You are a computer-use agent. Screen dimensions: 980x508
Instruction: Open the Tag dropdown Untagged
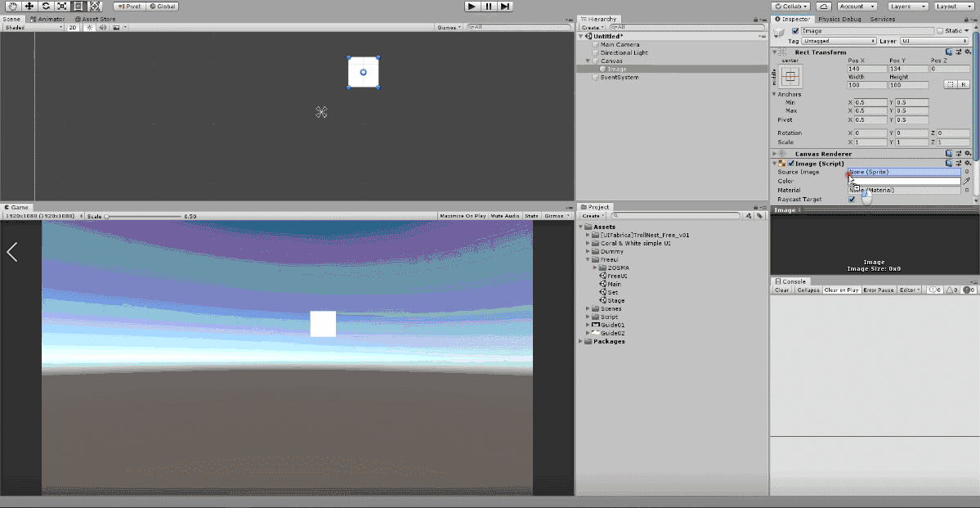(x=839, y=41)
